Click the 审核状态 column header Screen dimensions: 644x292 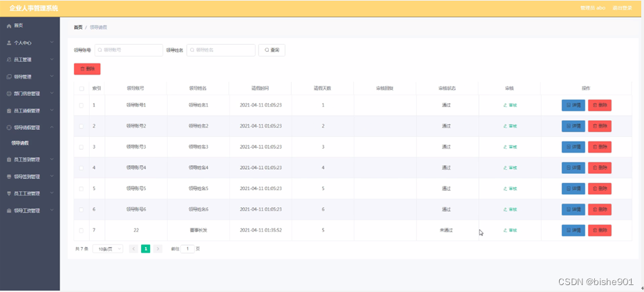pyautogui.click(x=446, y=88)
